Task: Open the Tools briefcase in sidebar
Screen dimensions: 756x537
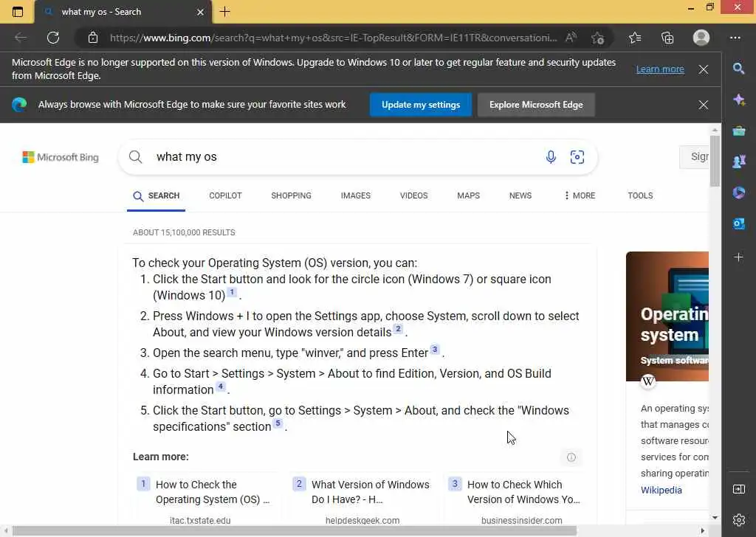Action: [738, 131]
